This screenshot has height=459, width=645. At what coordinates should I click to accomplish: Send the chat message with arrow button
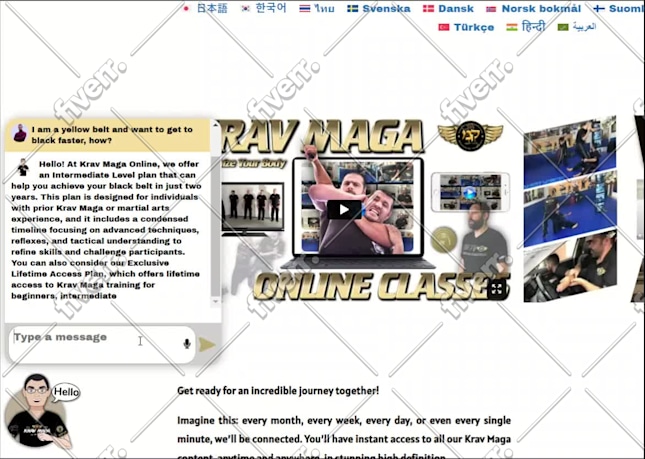click(x=207, y=344)
